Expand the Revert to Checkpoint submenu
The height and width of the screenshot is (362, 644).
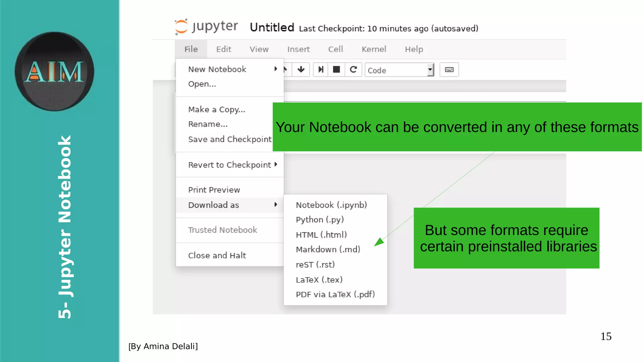click(230, 165)
